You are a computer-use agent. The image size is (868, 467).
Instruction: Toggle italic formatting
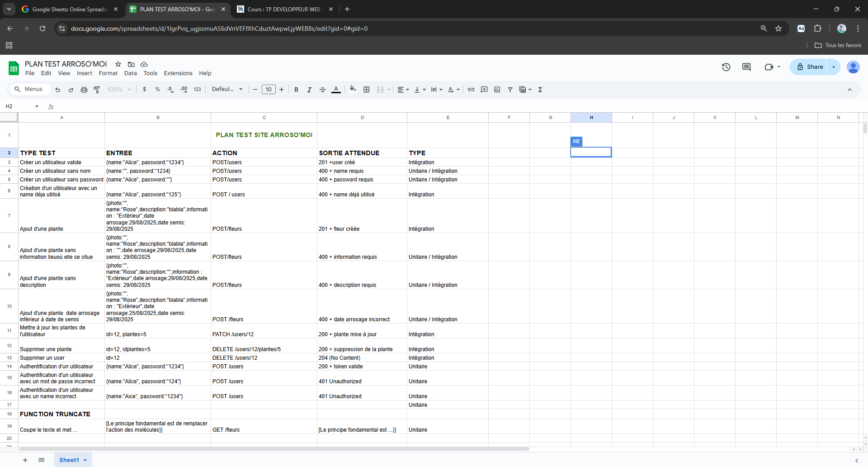pyautogui.click(x=309, y=90)
